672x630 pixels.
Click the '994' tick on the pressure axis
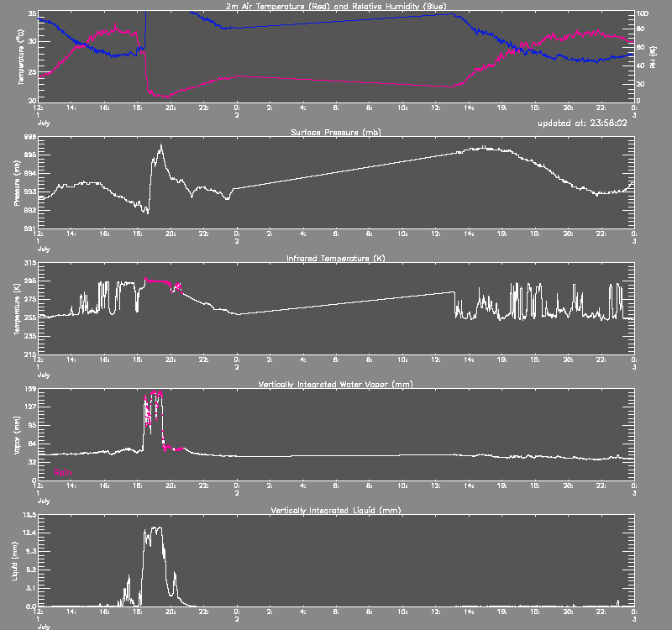pyautogui.click(x=31, y=174)
